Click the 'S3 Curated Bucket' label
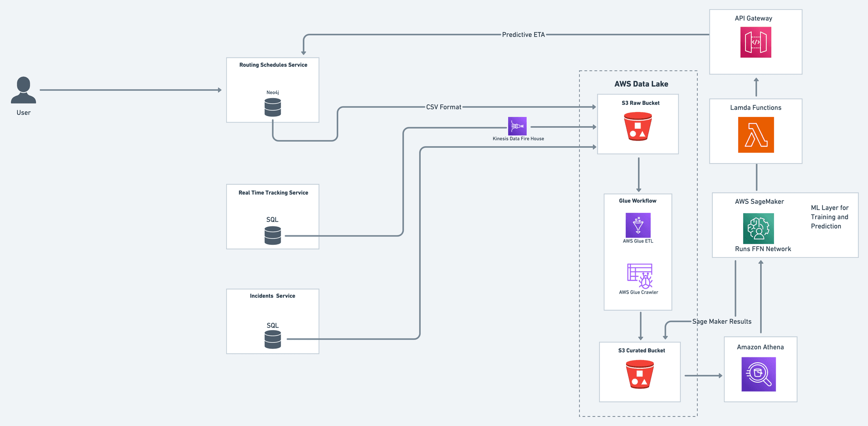The image size is (868, 426). click(642, 351)
